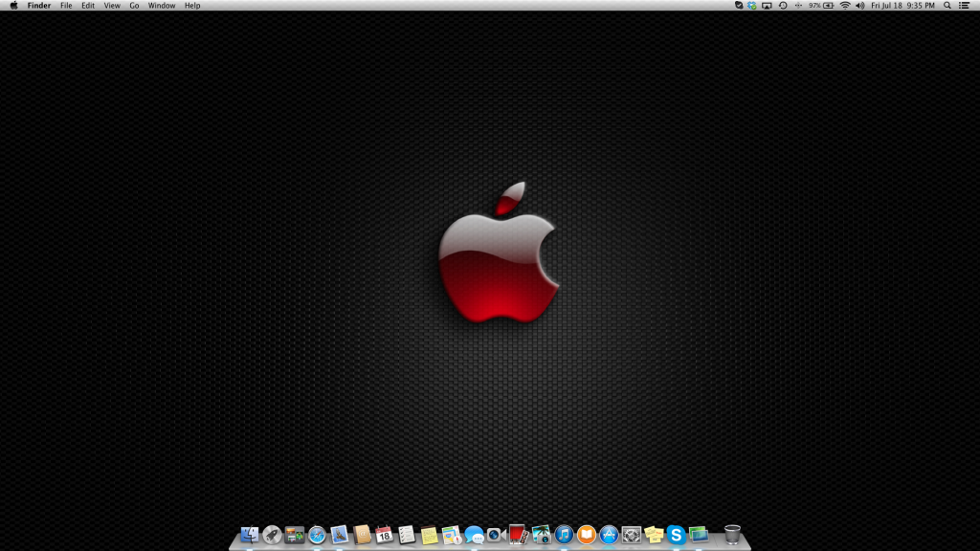Open Launchpad from the Dock
980x551 pixels.
(272, 535)
